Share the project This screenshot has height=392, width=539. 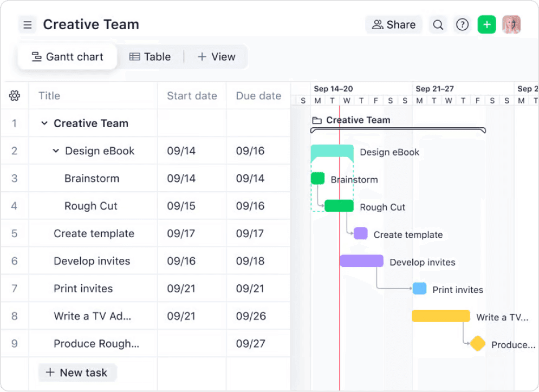[394, 25]
